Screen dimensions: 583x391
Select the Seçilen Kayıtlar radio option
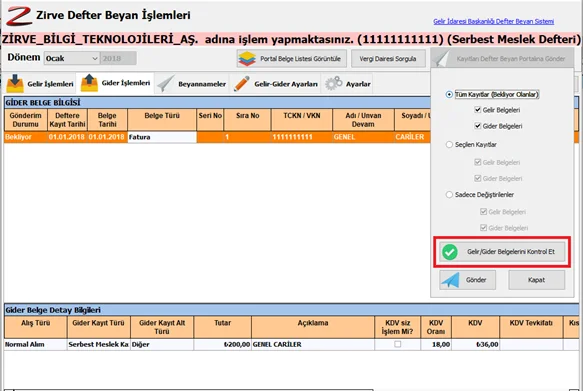click(449, 145)
